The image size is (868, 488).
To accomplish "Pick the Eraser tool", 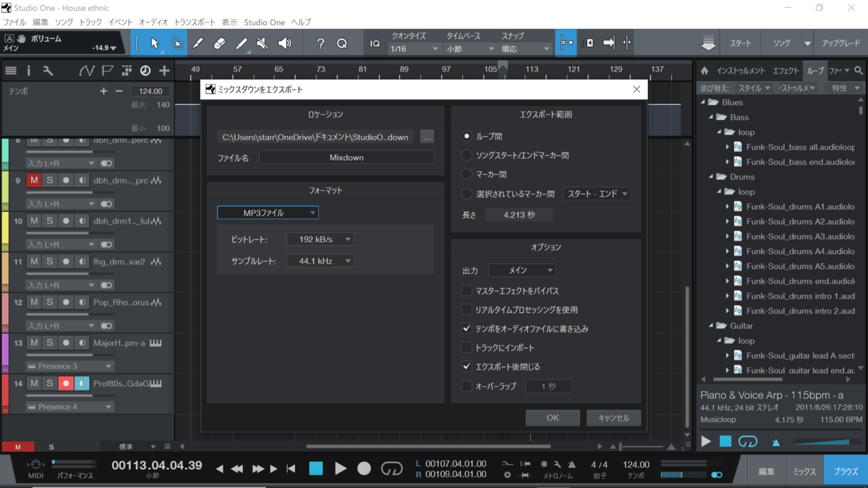I will tap(220, 43).
